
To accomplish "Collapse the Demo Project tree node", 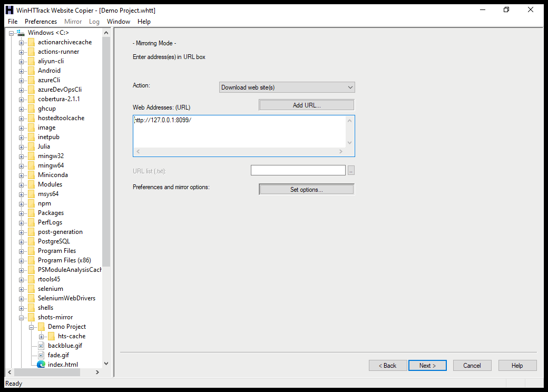I will click(32, 327).
